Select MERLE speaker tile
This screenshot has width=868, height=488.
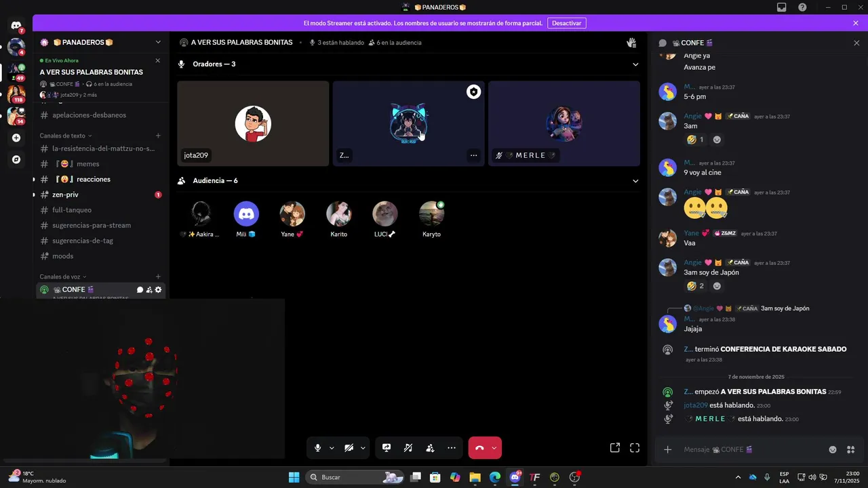[564, 123]
